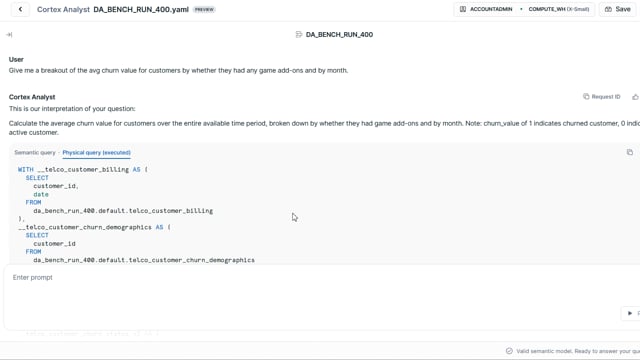Click the Save button

click(x=618, y=9)
